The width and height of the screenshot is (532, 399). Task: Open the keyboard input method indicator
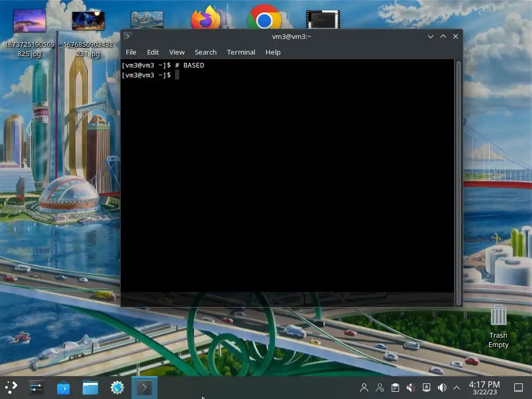click(427, 388)
